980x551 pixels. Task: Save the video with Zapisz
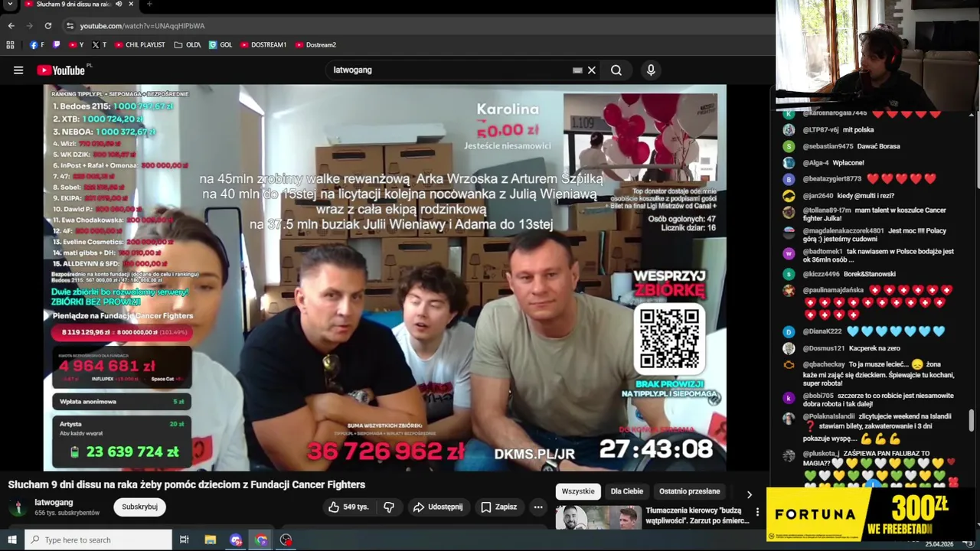pos(499,507)
